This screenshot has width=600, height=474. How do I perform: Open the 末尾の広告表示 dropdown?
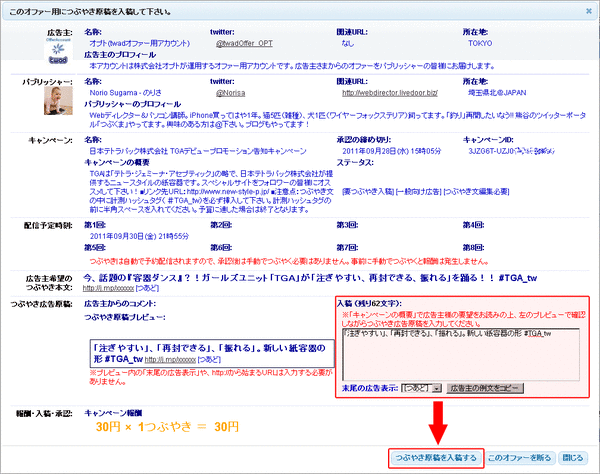pos(421,388)
